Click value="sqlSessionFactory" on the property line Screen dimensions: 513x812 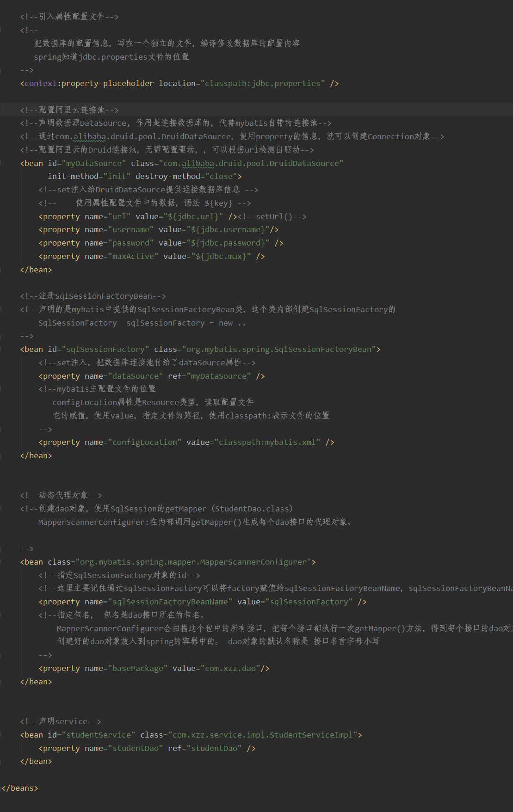click(295, 602)
